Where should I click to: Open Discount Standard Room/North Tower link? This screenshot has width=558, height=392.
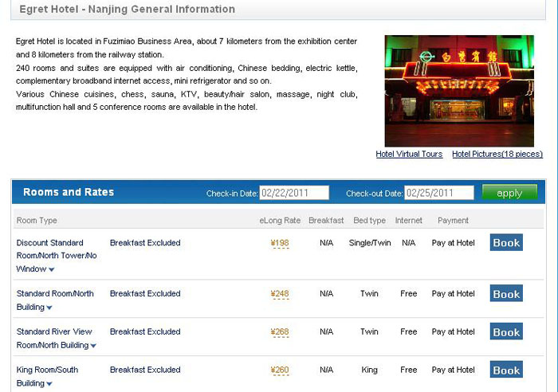click(57, 256)
